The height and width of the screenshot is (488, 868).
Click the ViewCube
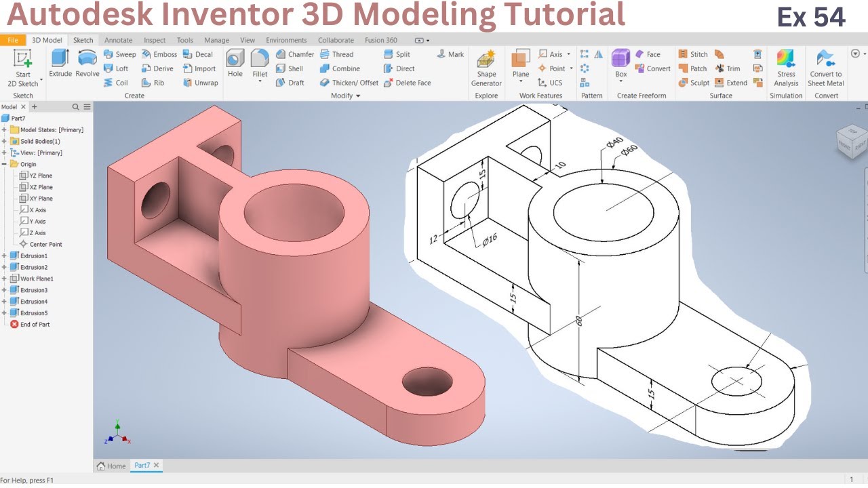(851, 140)
